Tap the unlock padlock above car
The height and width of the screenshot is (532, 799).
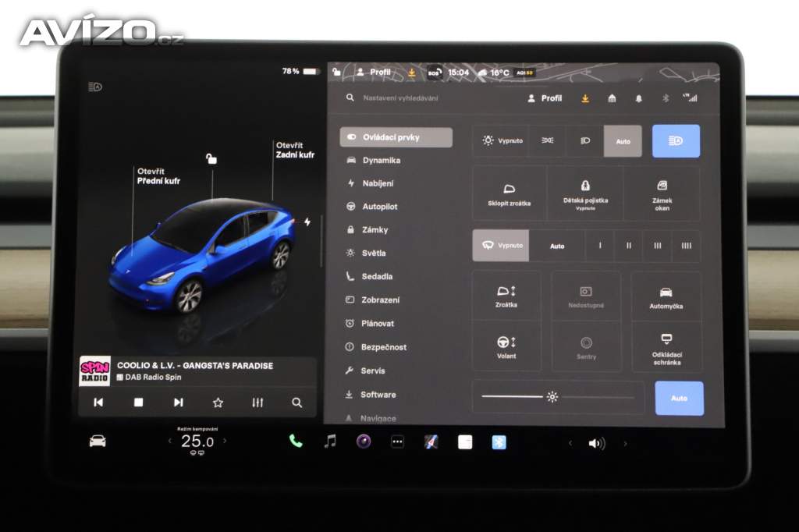(x=211, y=159)
